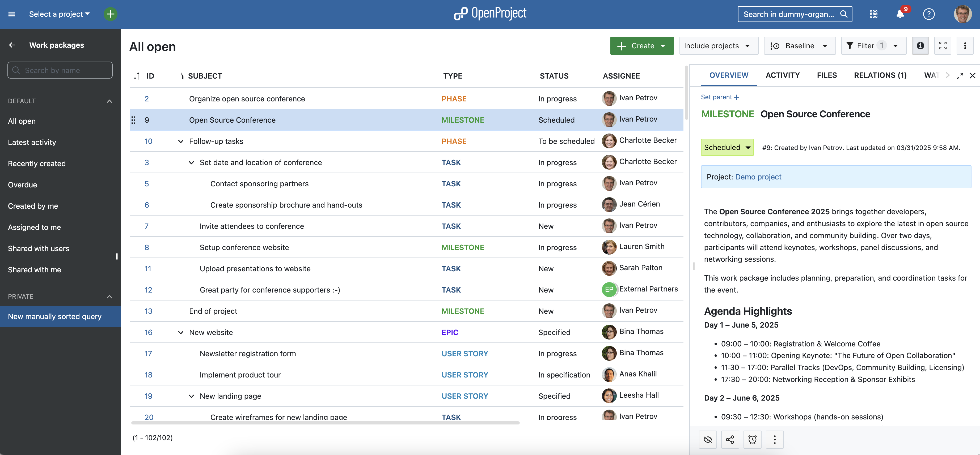
Task: Activate fullscreen zen mode icon
Action: pos(942,46)
